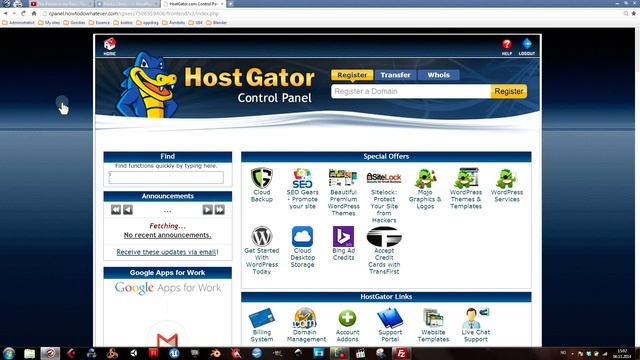The height and width of the screenshot is (360, 640).
Task: Click the yellow Register button
Action: (x=509, y=91)
